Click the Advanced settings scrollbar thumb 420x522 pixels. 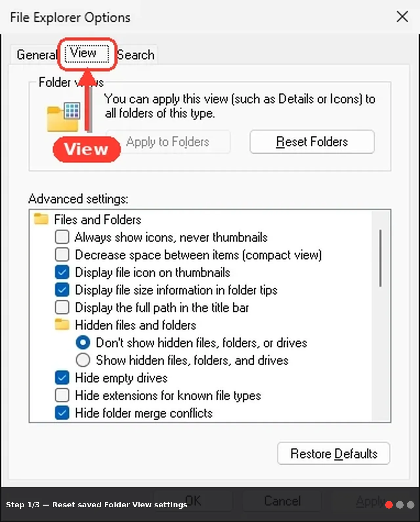(x=381, y=258)
